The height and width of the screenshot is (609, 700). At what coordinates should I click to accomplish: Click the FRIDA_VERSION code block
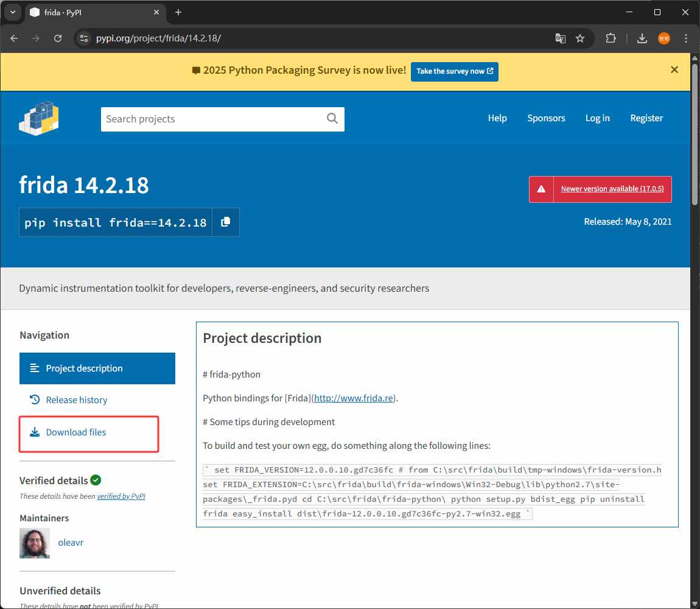[432, 491]
